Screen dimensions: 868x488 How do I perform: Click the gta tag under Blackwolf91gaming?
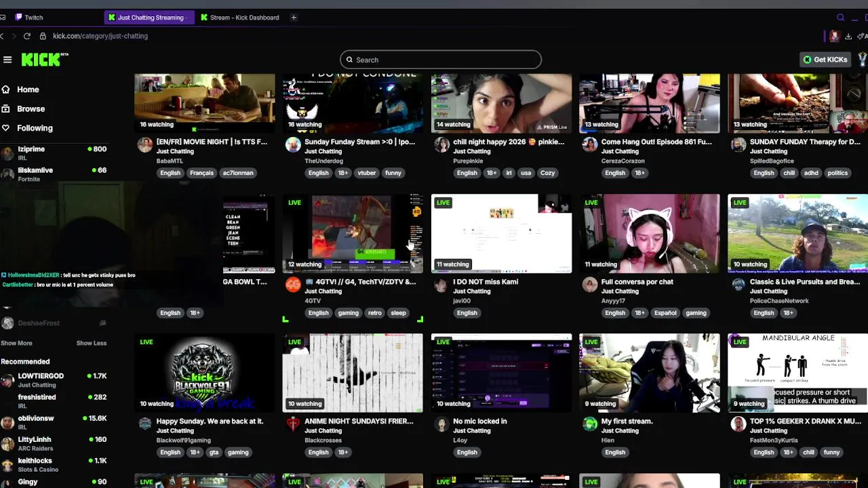(x=214, y=453)
